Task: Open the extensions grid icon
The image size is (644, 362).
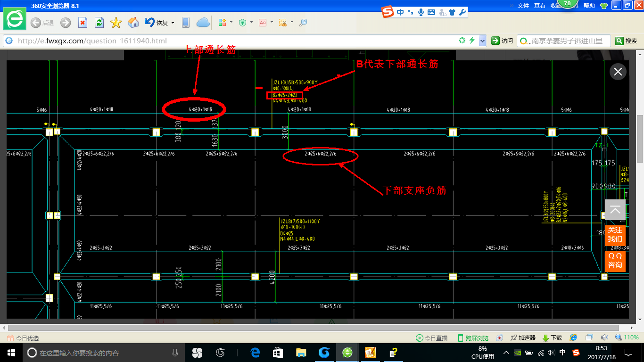Action: click(x=222, y=23)
